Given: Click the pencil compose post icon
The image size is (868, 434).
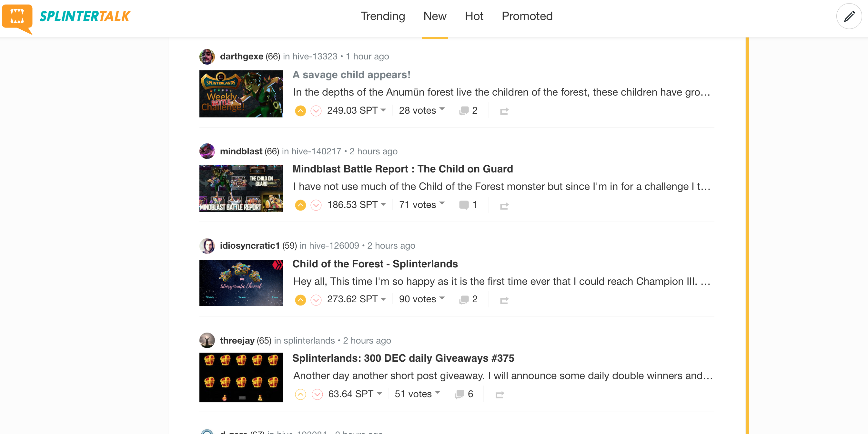Looking at the screenshot, I should [849, 16].
